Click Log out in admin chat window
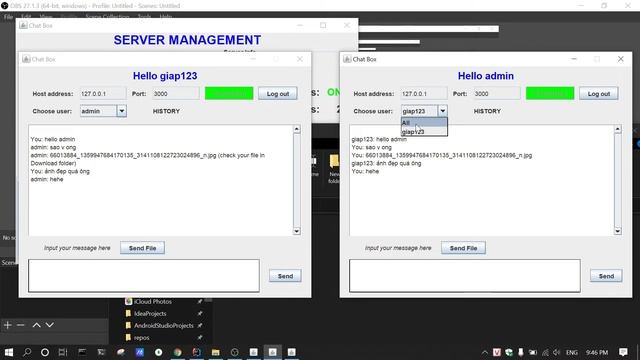 point(598,93)
